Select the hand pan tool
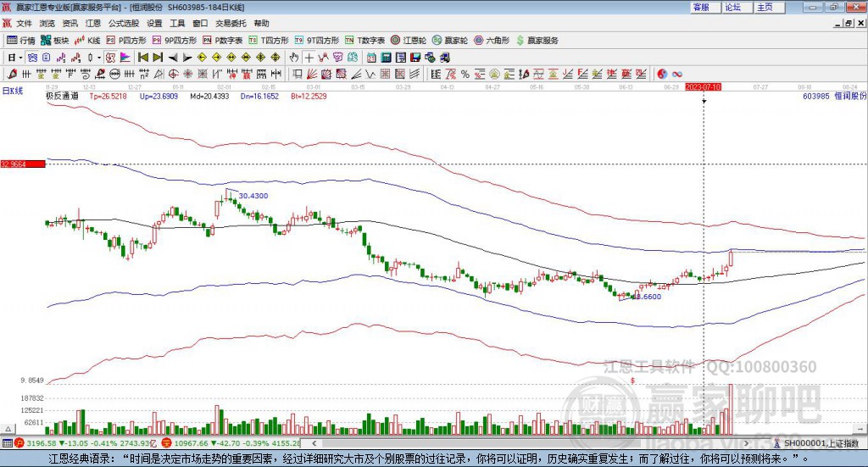Screen dimensions: 868x467 pyautogui.click(x=294, y=58)
